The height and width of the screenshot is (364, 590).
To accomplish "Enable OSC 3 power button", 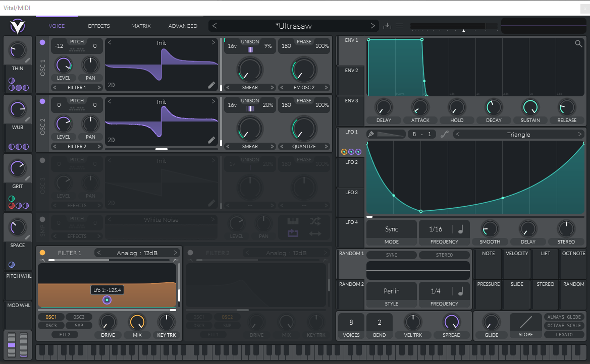I will coord(42,160).
